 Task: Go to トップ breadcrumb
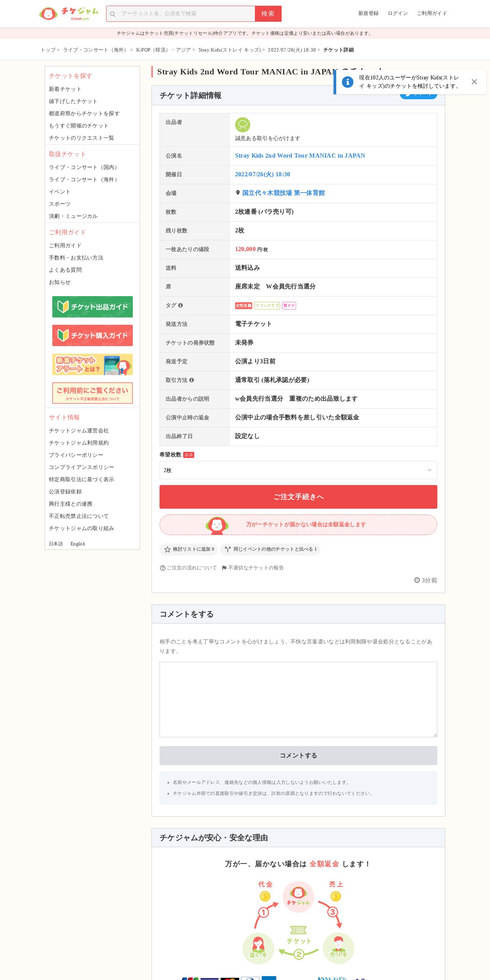tap(48, 50)
